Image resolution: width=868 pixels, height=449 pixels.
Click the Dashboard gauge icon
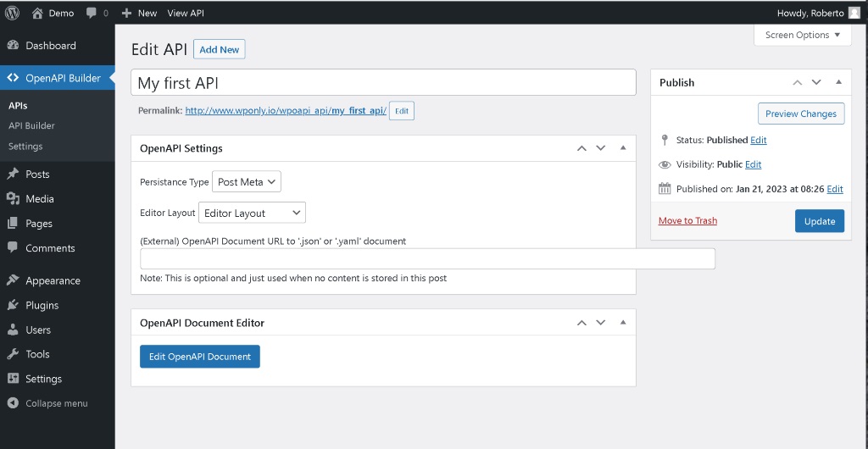(13, 46)
